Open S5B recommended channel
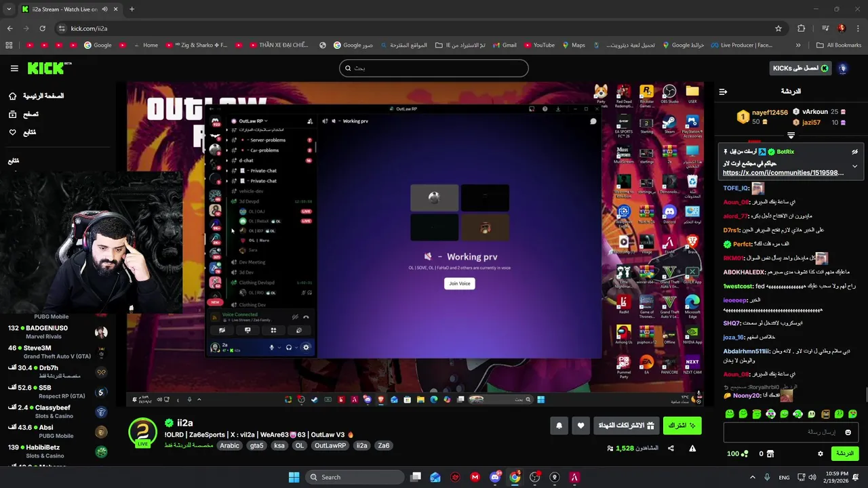 [58, 391]
